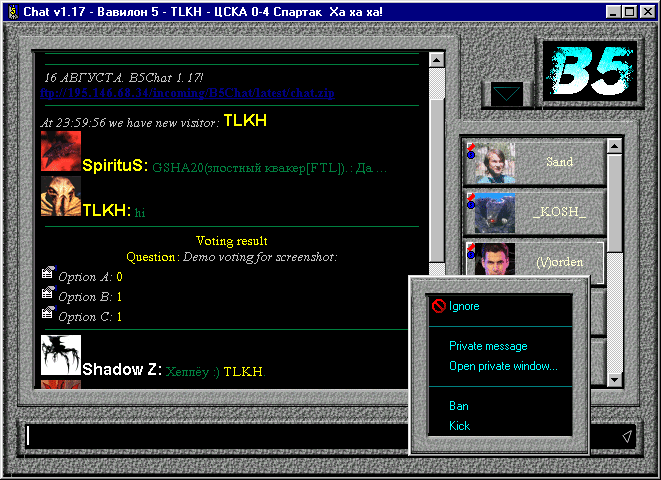Click the voting icon next to Option A

tap(48, 274)
